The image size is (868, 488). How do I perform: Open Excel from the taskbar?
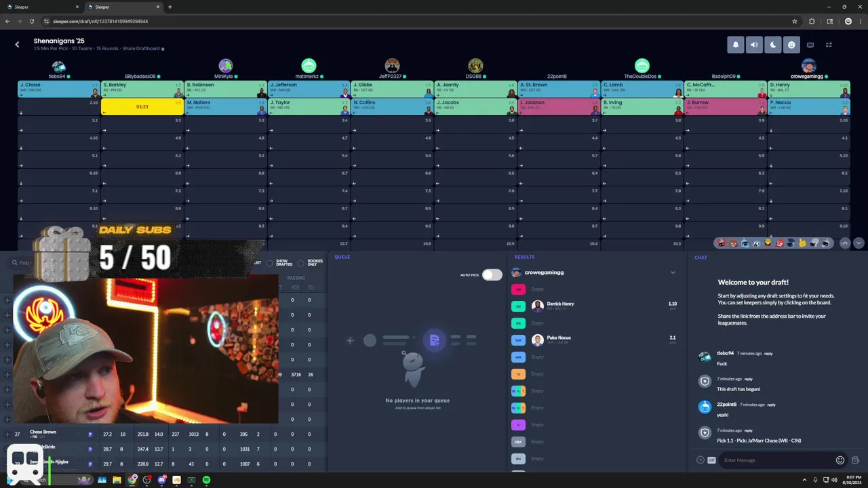191,480
